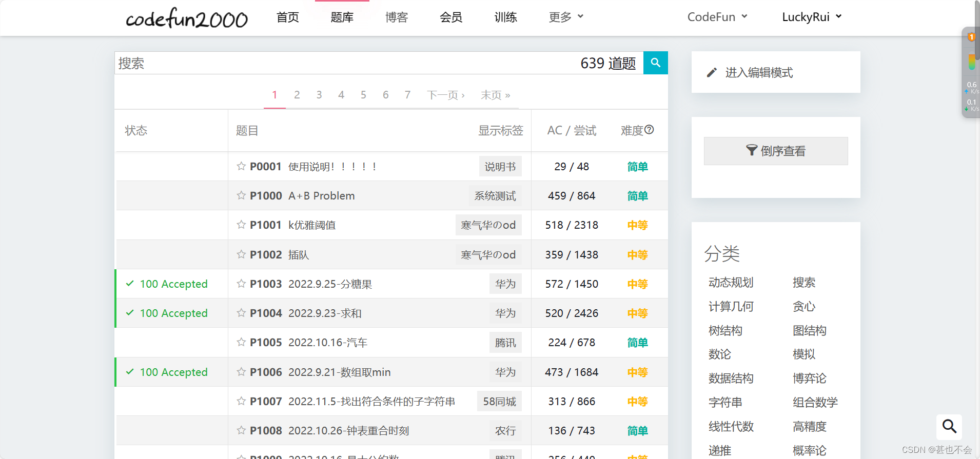
Task: Click the codefun2000 logo
Action: click(x=187, y=18)
